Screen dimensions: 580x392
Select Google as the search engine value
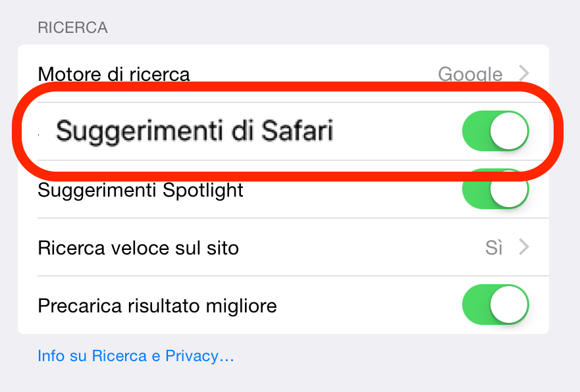point(470,74)
